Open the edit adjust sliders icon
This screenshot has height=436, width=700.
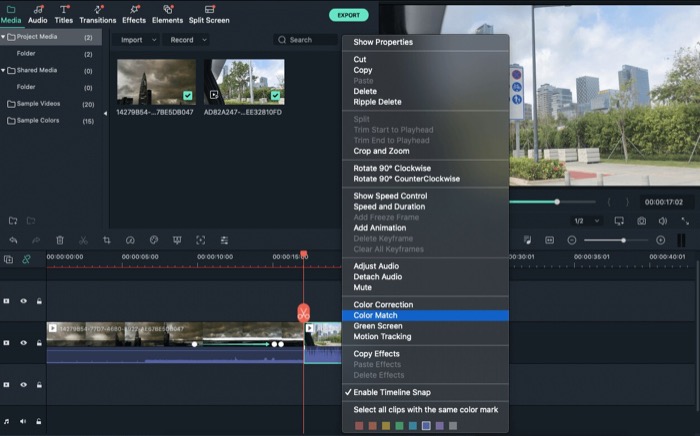(224, 240)
